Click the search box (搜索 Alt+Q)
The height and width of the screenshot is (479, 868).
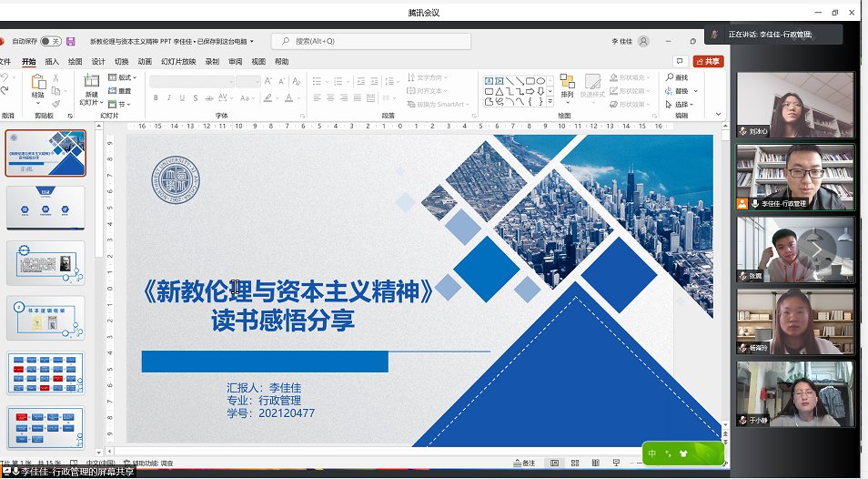tap(371, 41)
